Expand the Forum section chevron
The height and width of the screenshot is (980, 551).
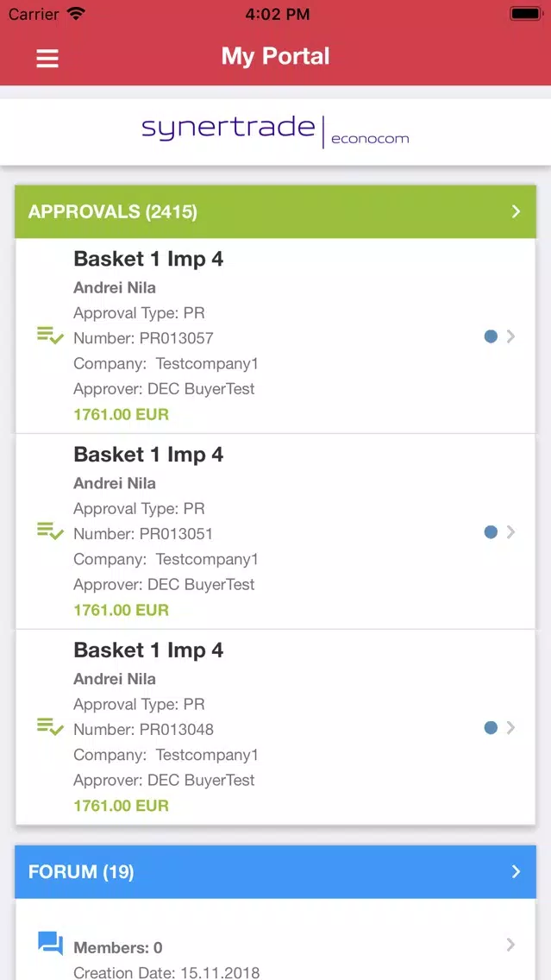coord(516,871)
